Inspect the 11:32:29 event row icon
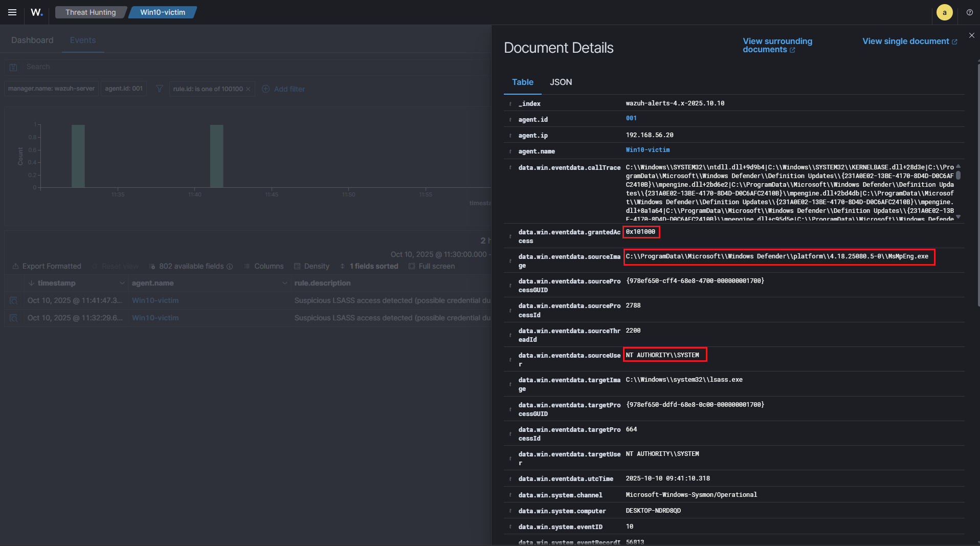The width and height of the screenshot is (980, 546). tap(14, 318)
